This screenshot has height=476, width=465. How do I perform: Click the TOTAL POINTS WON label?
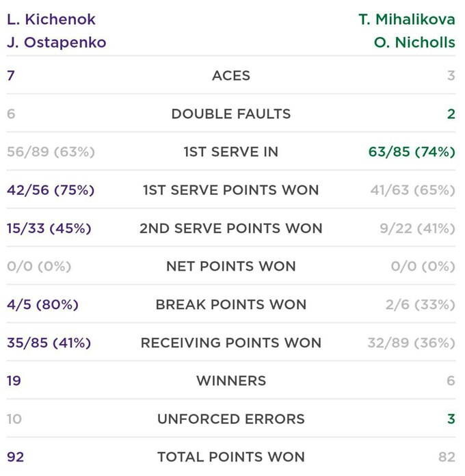(231, 457)
